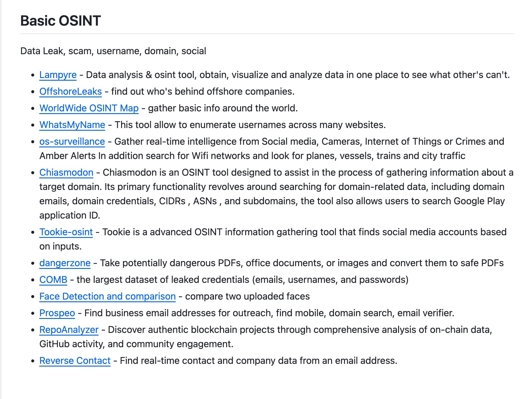
Task: Visit the WhatsMyName link
Action: pos(72,125)
